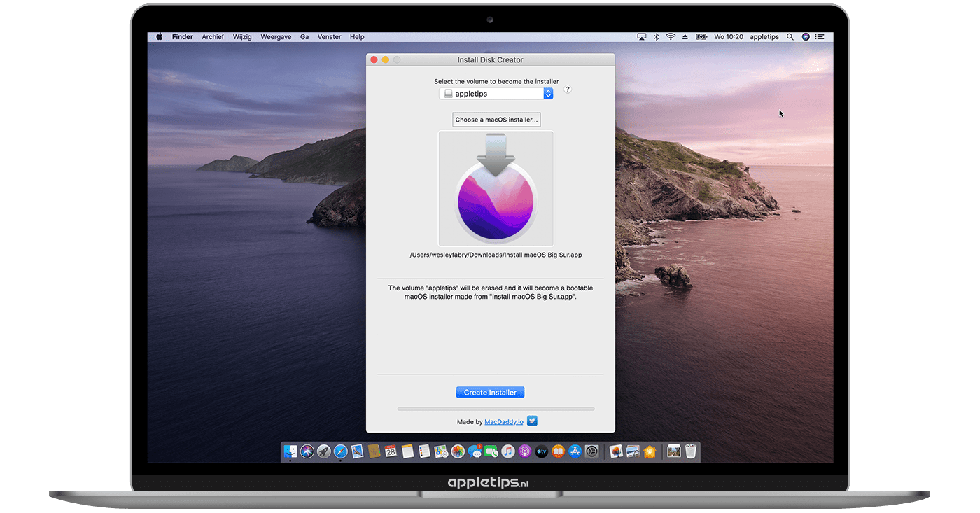Image resolution: width=980 pixels, height=513 pixels.
Task: Open Messages from the Dock
Action: [x=475, y=451]
